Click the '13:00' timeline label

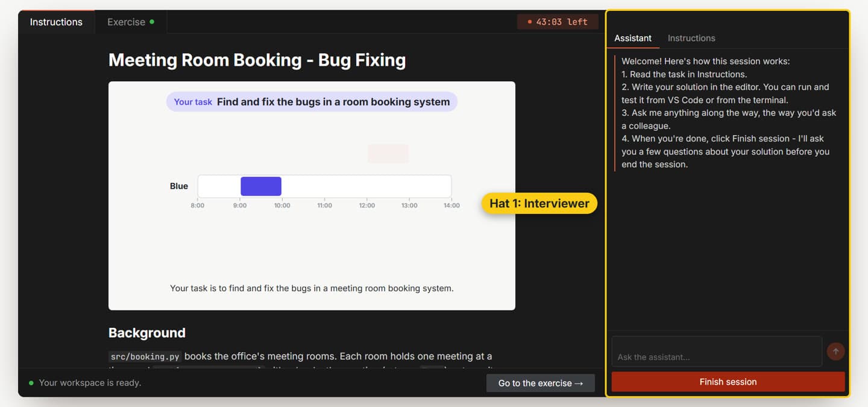click(x=409, y=206)
